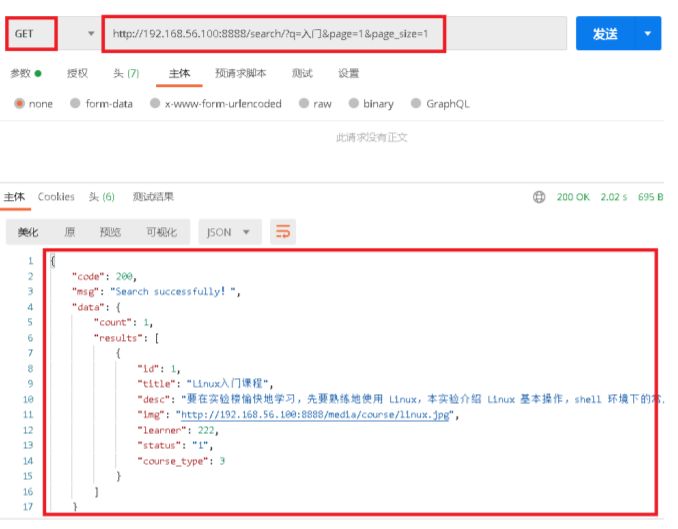
Task: Switch to 可视化 visualize view
Action: (162, 232)
